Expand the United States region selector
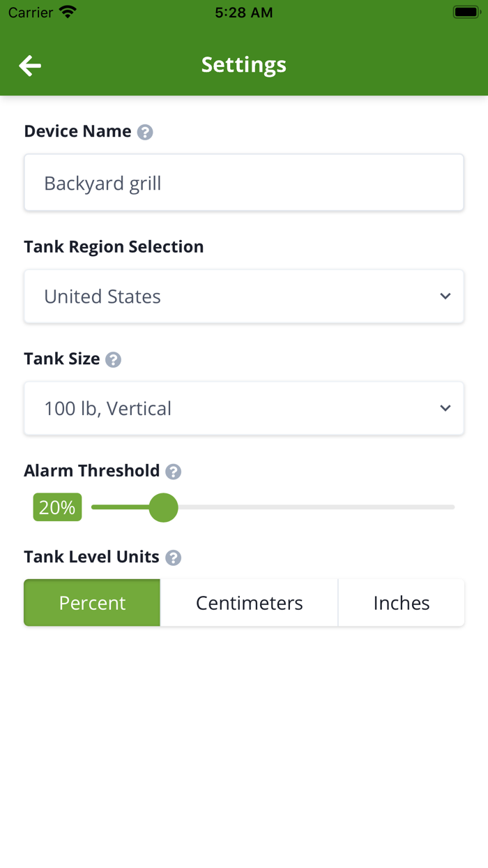 click(445, 297)
